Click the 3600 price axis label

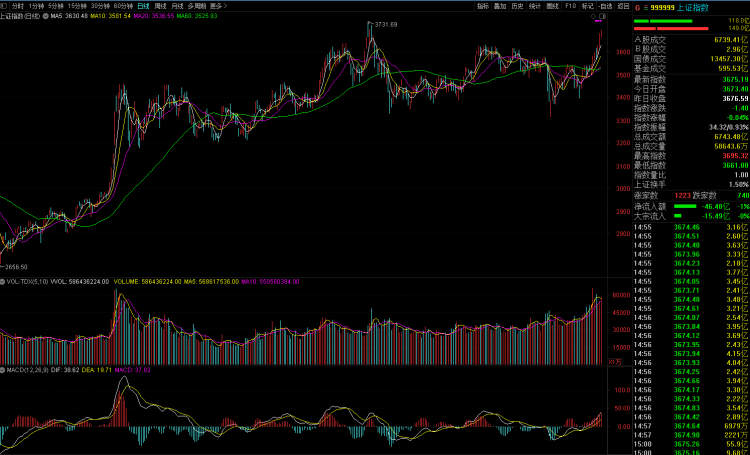[x=624, y=52]
